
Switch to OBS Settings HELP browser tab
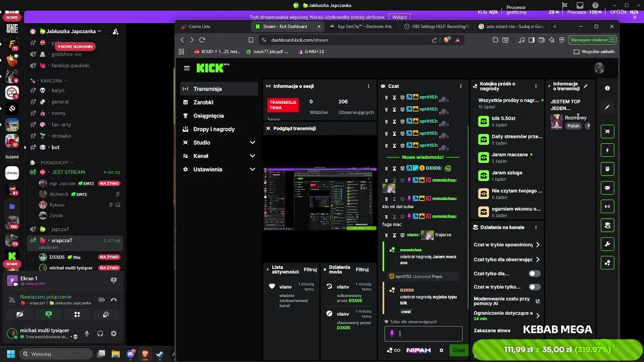pos(436,26)
